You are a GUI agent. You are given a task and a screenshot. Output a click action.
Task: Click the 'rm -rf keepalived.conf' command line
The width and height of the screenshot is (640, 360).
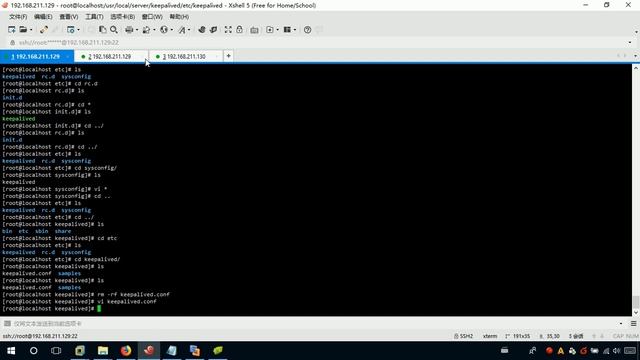click(86, 294)
